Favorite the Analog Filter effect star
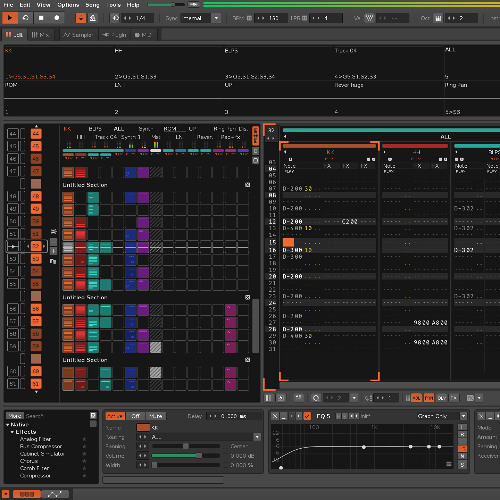The image size is (500, 500). (84, 439)
